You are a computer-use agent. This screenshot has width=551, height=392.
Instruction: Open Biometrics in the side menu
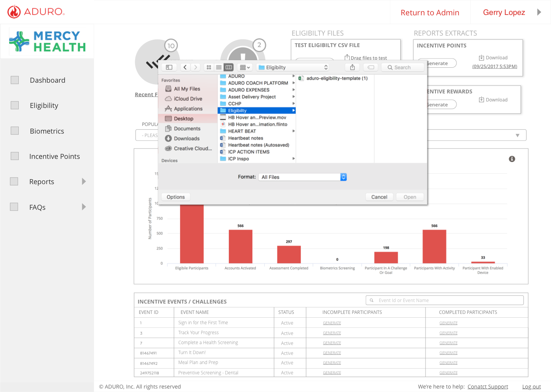(47, 131)
